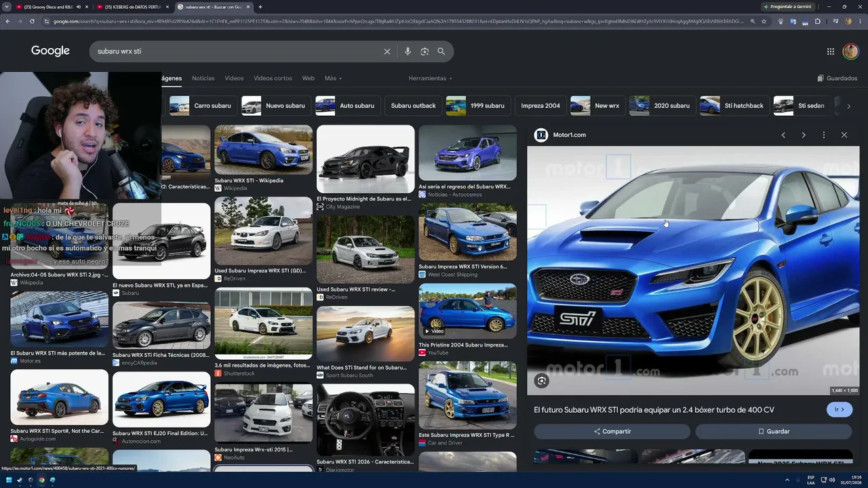
Task: Select the Subaru outback chip
Action: [413, 106]
